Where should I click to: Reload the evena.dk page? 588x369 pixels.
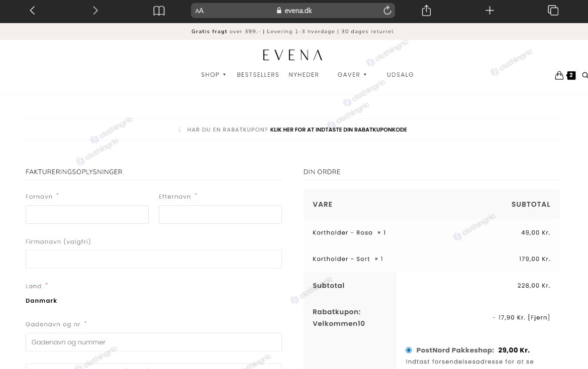387,11
